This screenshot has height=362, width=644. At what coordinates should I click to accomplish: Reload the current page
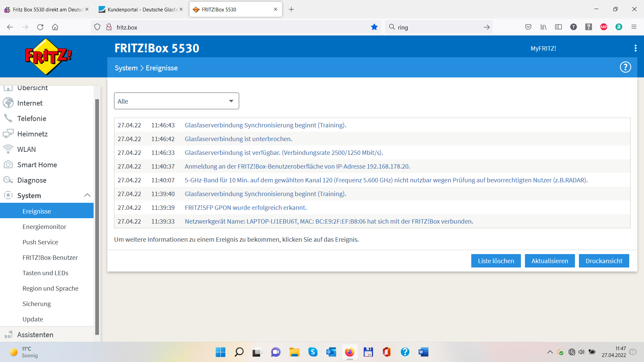tap(40, 27)
